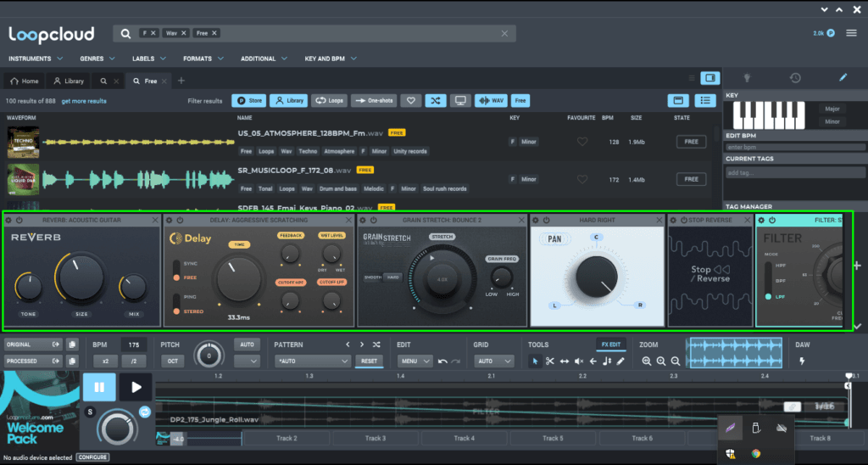Switch to large waveform view
Screen dimensions: 868x465
tap(678, 100)
